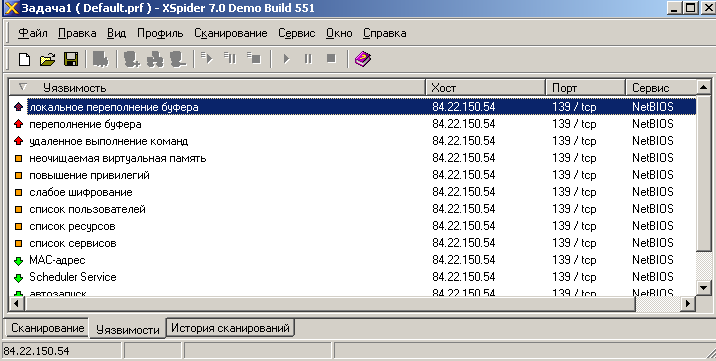
Task: Click the Play button to start scanning all
Action: coord(286,59)
